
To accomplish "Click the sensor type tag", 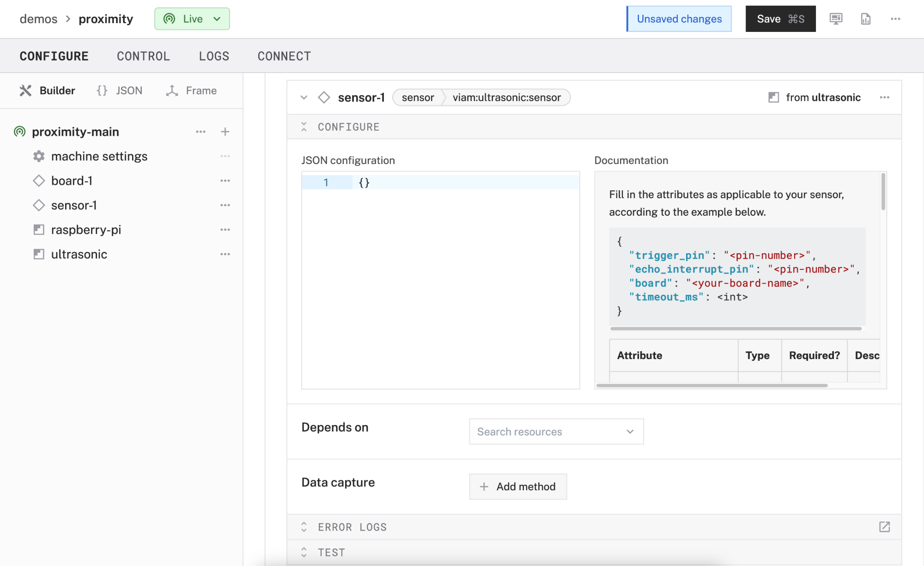I will (418, 97).
